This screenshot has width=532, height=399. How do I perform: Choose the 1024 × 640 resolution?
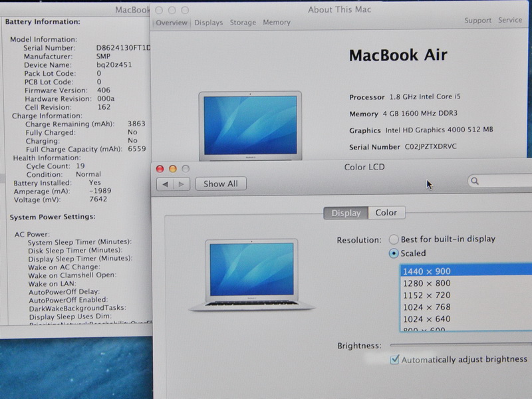(x=466, y=319)
